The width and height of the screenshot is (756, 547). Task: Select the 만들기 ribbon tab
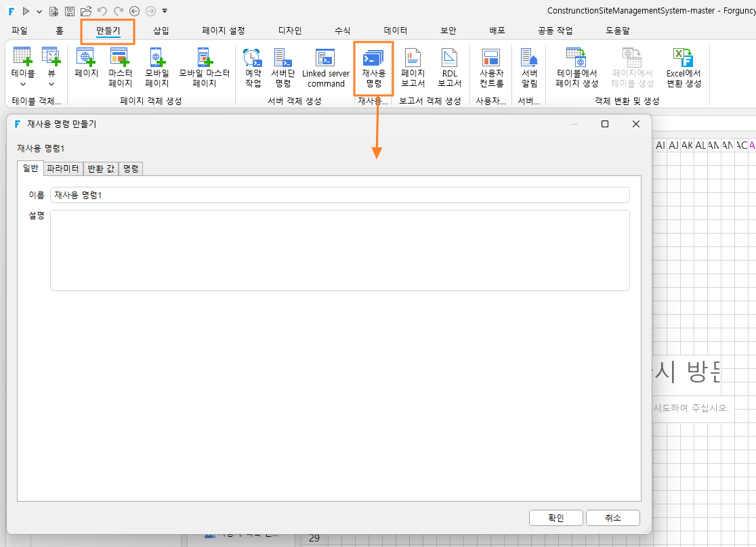click(x=108, y=31)
